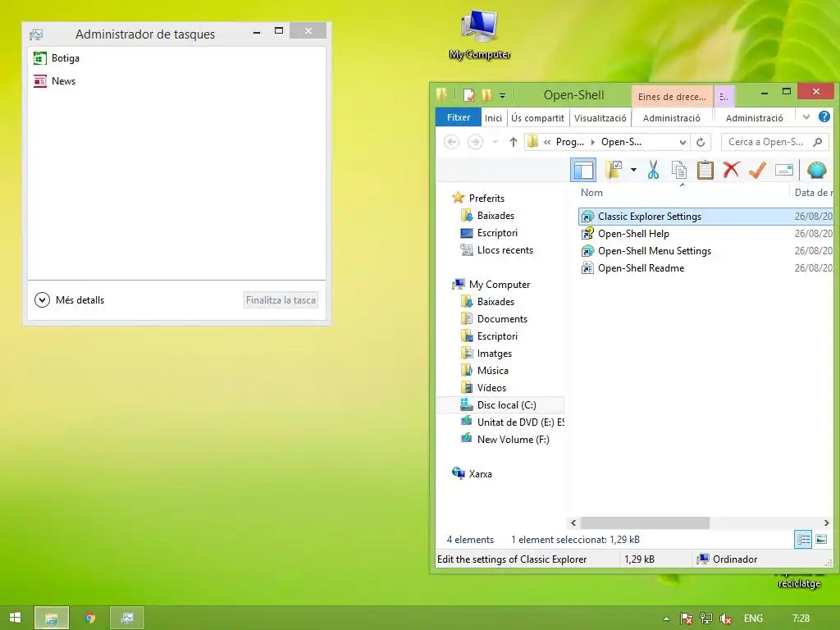Click the Email envelope toolbar icon
The image size is (840, 630).
click(783, 171)
